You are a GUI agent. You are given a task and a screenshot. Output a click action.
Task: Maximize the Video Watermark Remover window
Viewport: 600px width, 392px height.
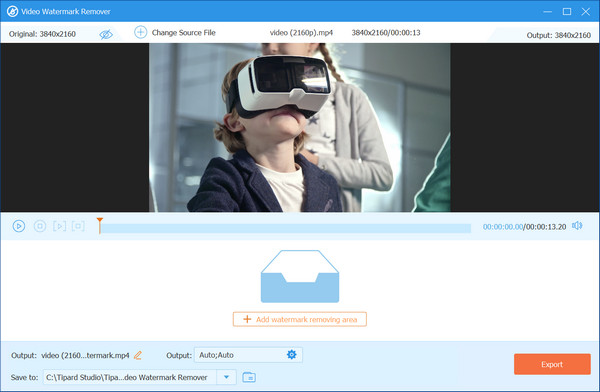(567, 11)
